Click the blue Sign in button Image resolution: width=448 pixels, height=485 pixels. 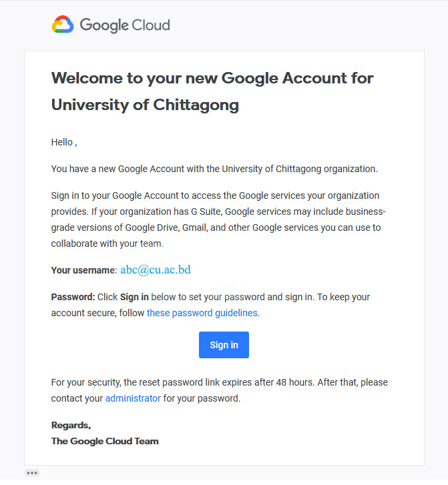point(224,345)
